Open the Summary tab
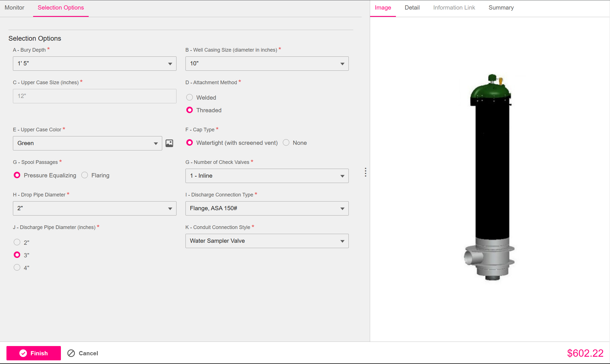610x364 pixels. tap(501, 8)
